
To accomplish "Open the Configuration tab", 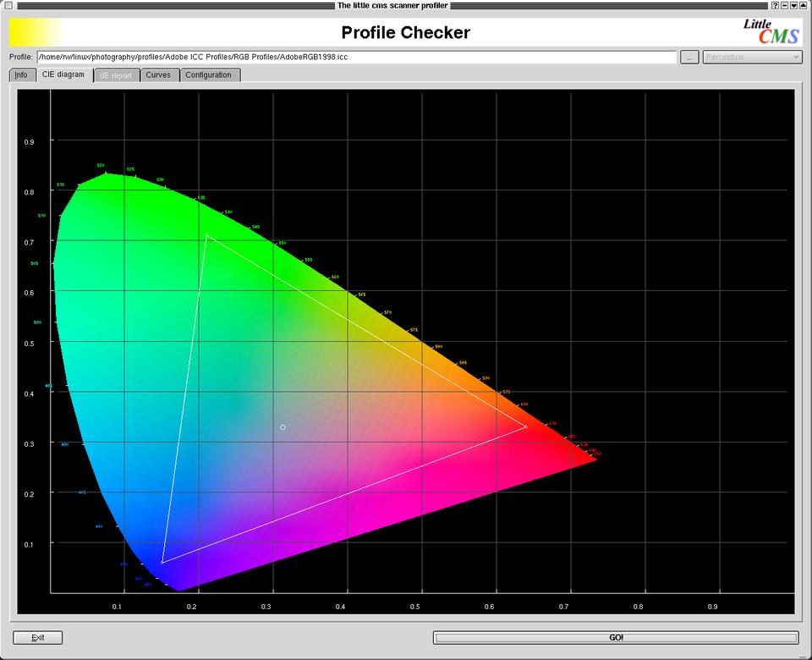I will [209, 75].
